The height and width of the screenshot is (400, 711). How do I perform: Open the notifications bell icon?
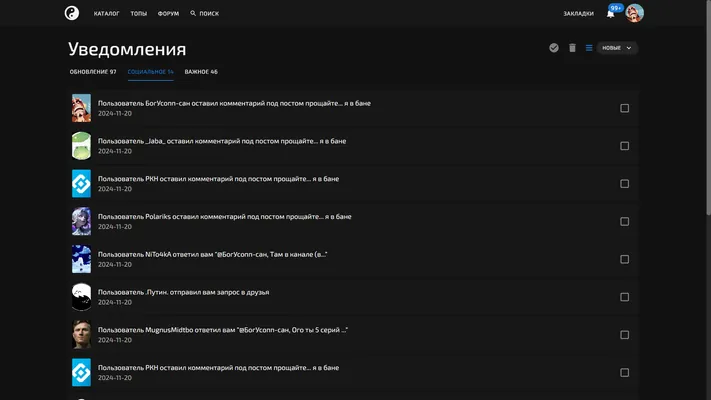[x=610, y=14]
